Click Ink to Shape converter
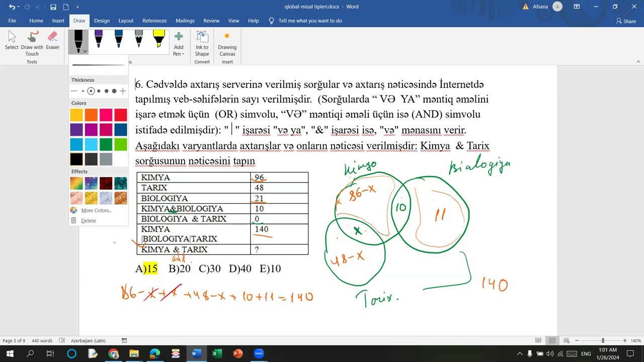Image resolution: width=644 pixels, height=362 pixels. pos(202,44)
